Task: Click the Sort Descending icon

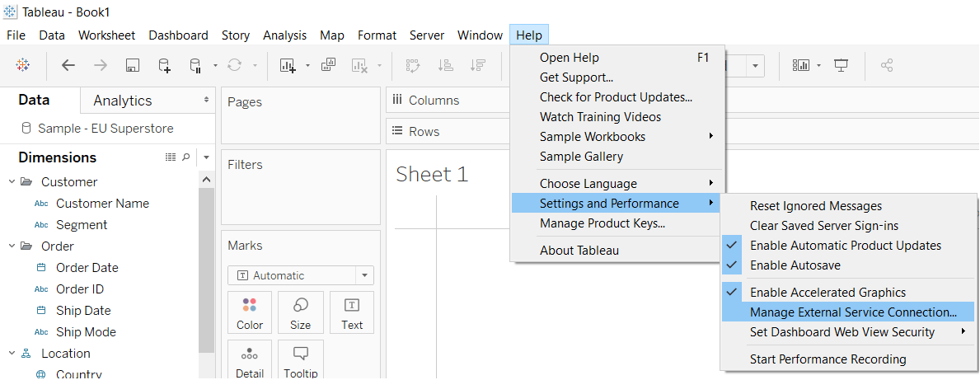Action: click(x=478, y=66)
